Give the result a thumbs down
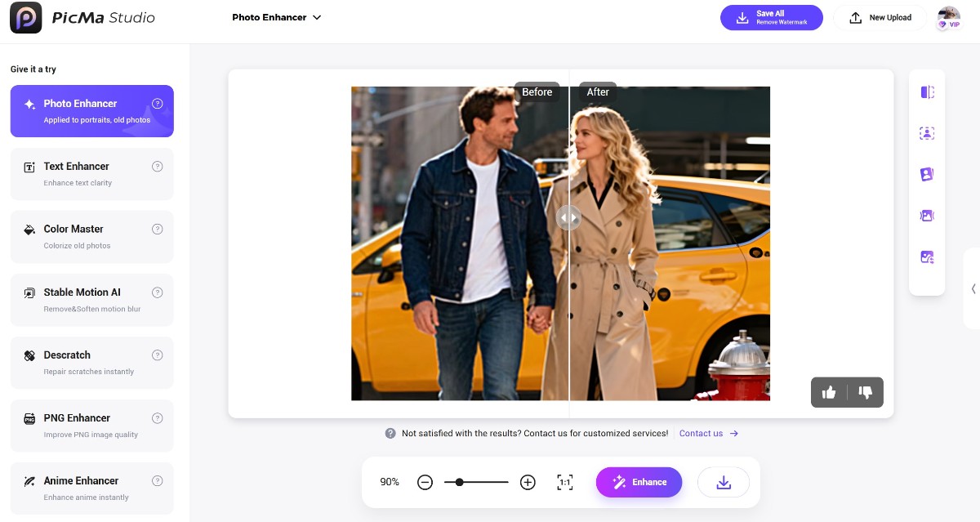This screenshot has width=980, height=522. [866, 392]
